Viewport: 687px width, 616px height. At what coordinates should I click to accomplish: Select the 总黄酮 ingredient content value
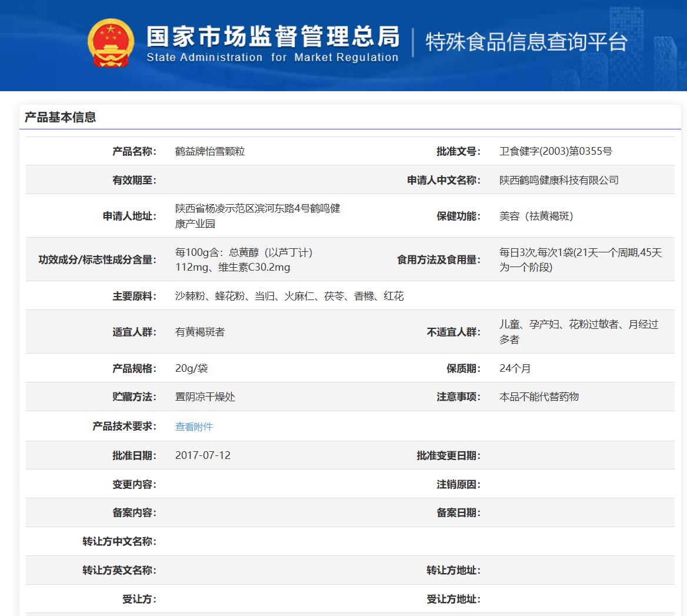(x=244, y=260)
